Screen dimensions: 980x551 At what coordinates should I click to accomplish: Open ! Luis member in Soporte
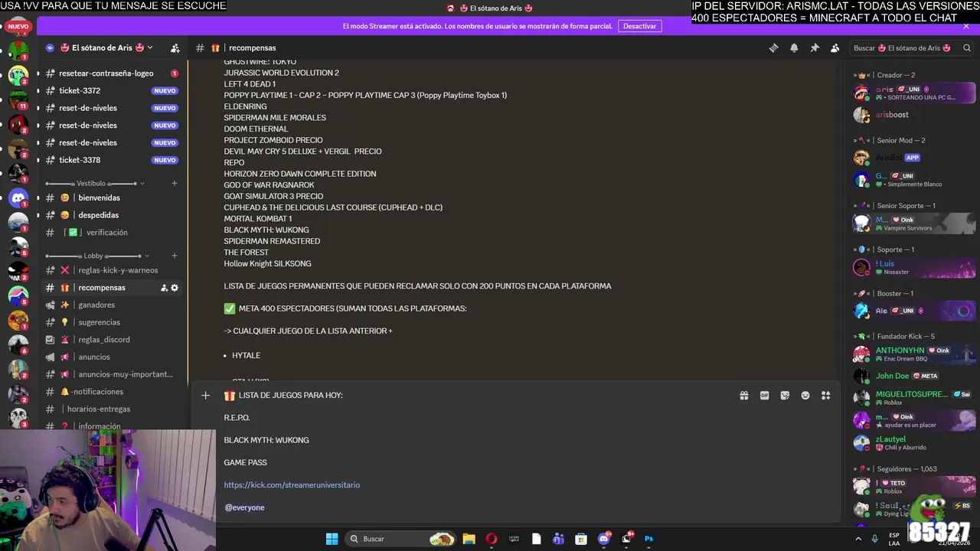pyautogui.click(x=914, y=267)
